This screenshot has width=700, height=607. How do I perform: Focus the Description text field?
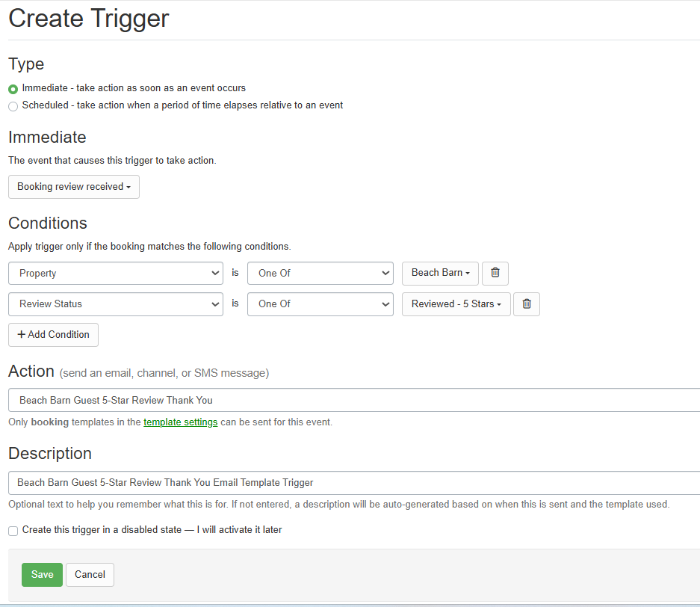351,483
